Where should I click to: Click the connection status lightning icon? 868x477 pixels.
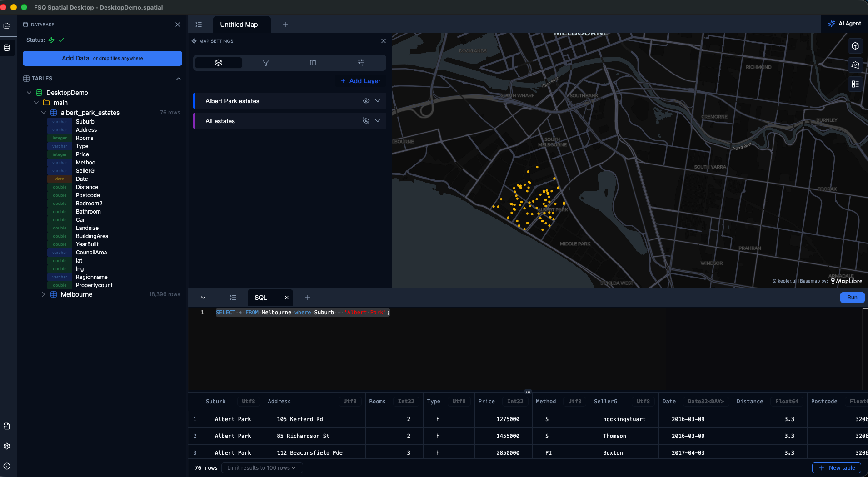51,40
